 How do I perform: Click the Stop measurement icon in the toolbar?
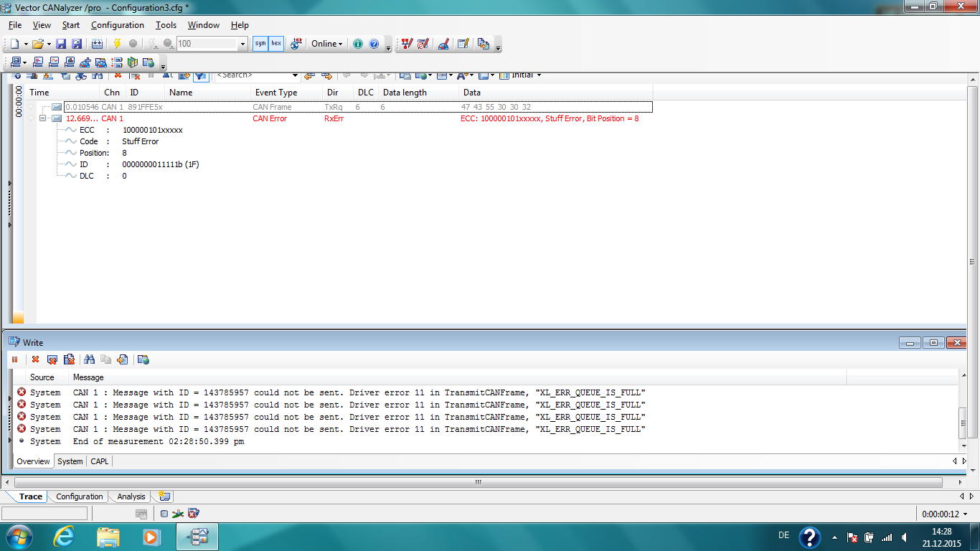pos(133,44)
